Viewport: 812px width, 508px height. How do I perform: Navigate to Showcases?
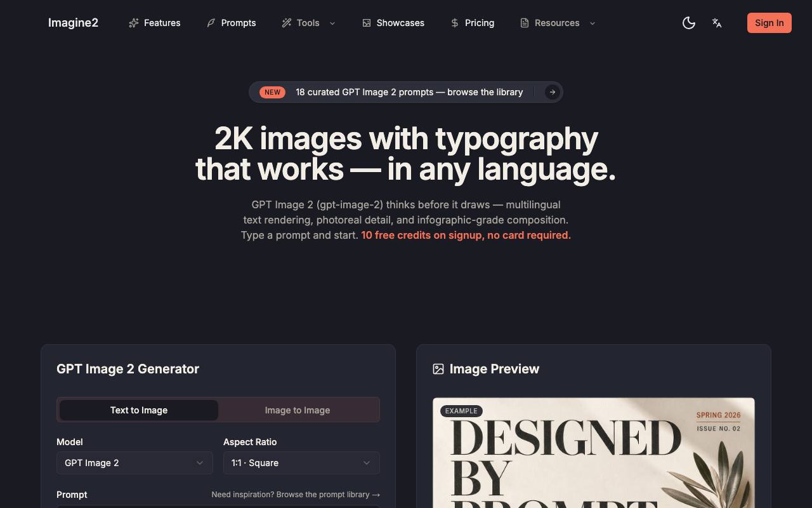393,23
